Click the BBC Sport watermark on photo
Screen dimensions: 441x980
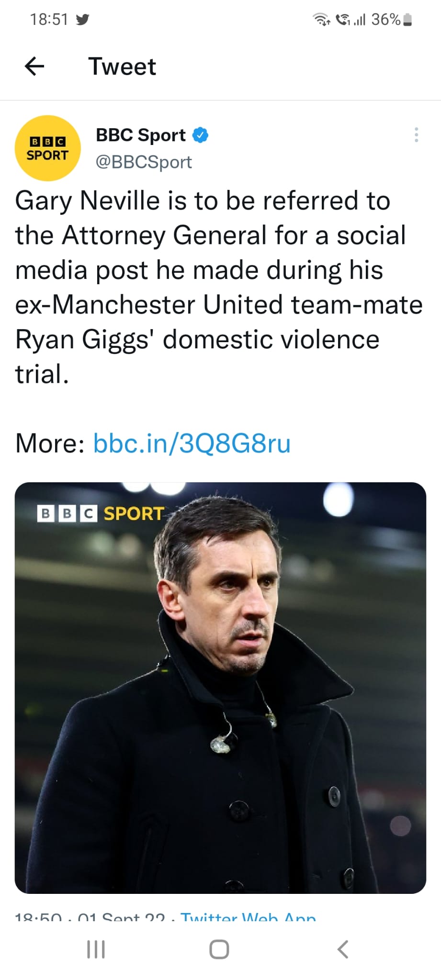101,513
